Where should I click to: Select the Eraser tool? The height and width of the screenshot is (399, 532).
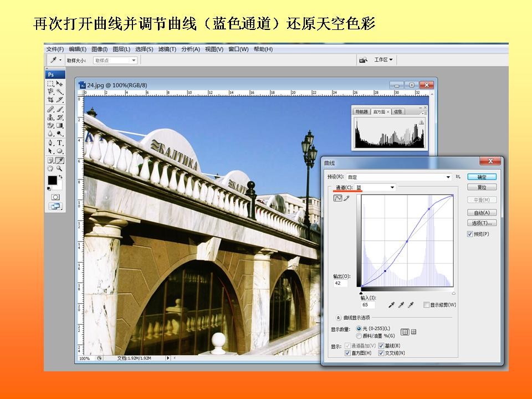pyautogui.click(x=50, y=126)
